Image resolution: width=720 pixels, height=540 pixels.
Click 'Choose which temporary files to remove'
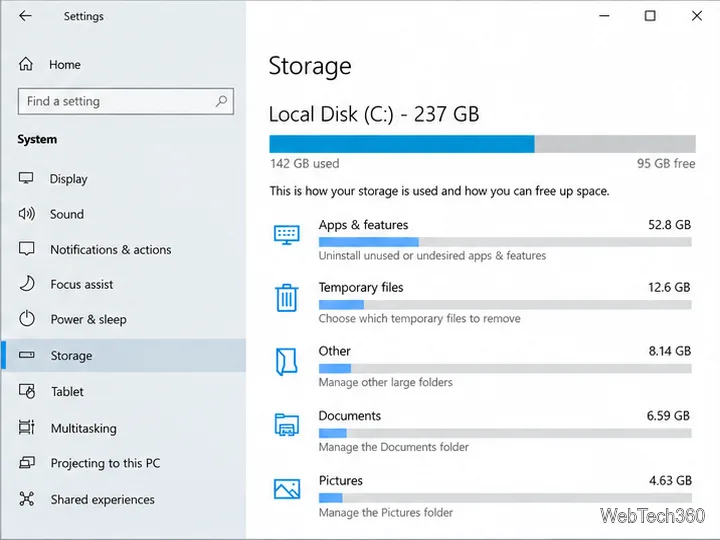point(419,319)
